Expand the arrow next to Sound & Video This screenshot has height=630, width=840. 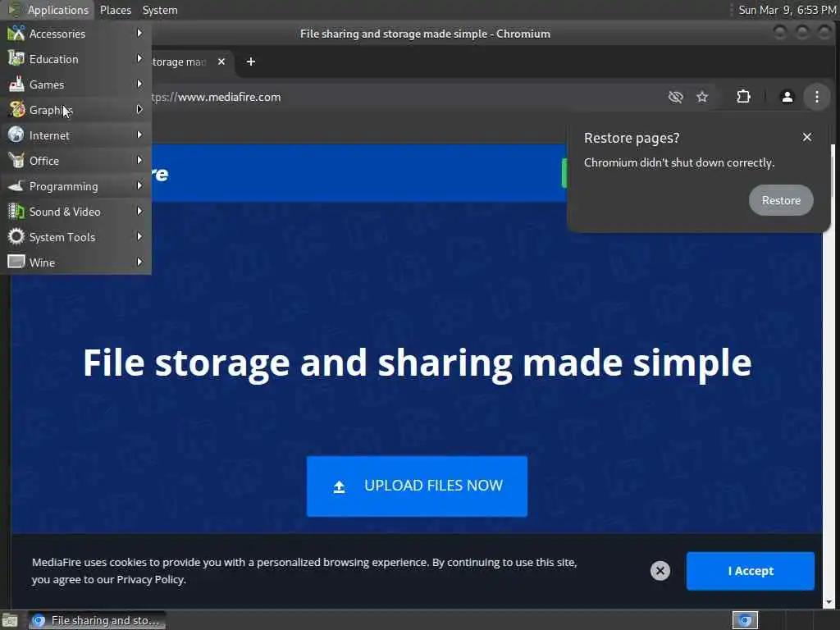(x=139, y=211)
